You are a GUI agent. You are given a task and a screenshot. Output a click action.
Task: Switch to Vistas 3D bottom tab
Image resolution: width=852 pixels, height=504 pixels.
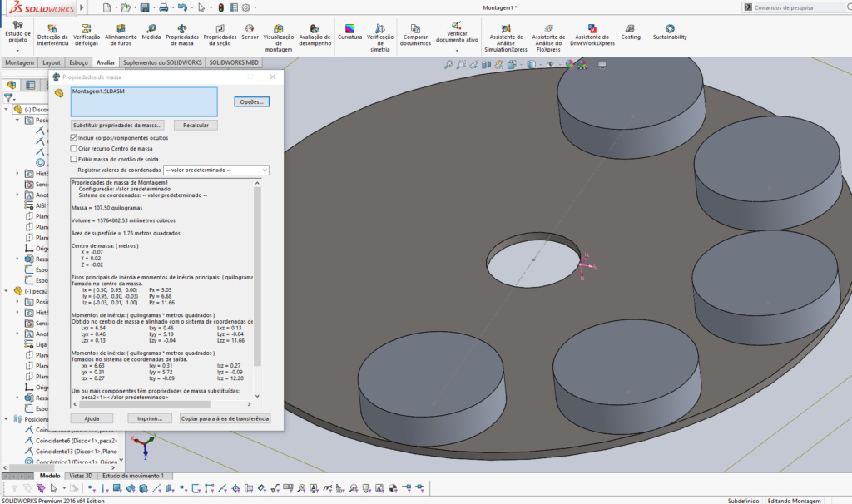81,476
